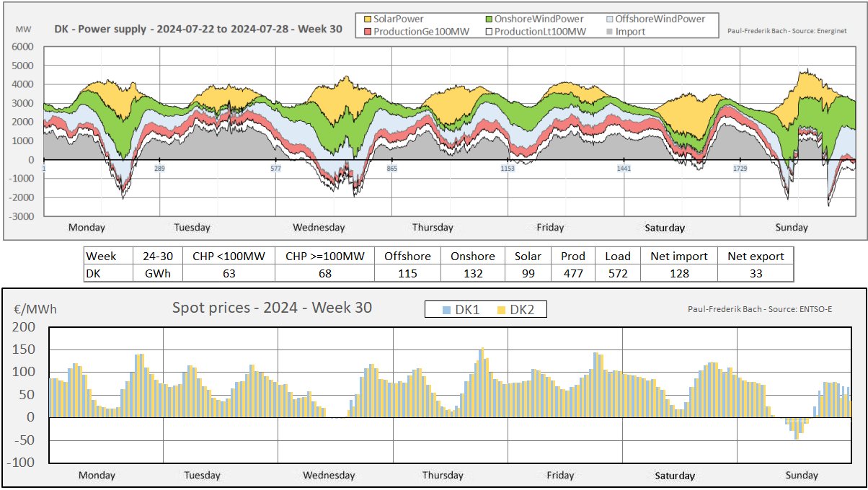This screenshot has width=868, height=490.
Task: Click the DK1 blue legend swatch
Action: tap(447, 310)
